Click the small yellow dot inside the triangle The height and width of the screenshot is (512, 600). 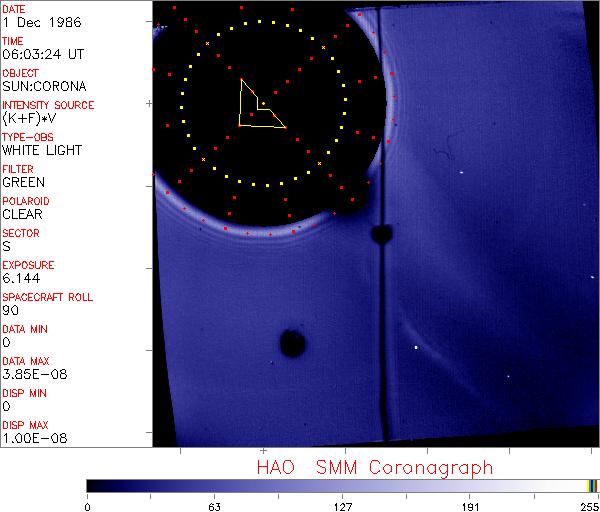pos(263,103)
